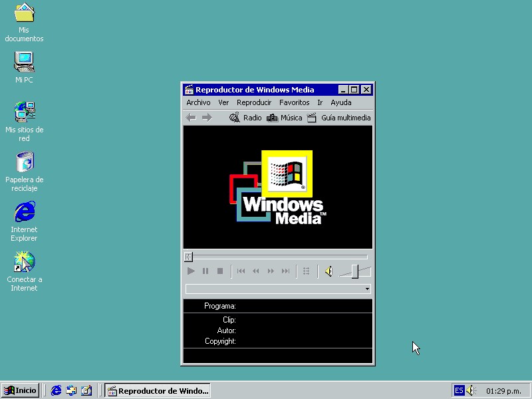
Task: Click the Copyright: label in the info panel
Action: pos(220,341)
